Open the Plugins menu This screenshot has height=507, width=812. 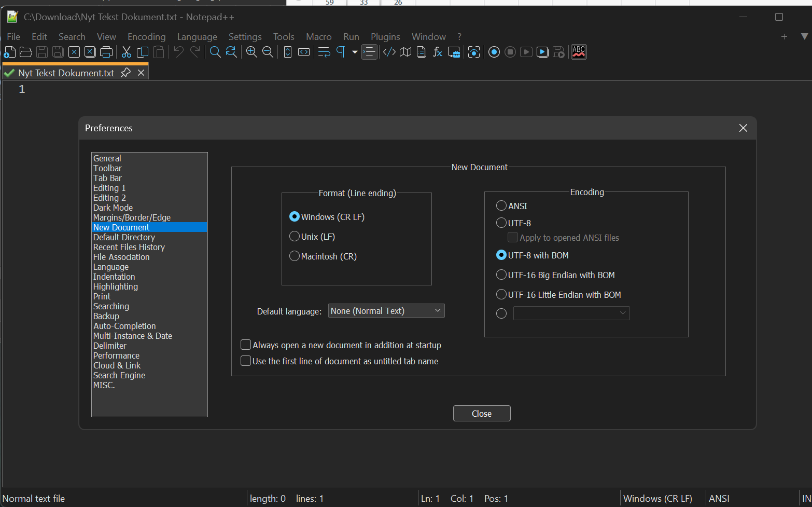coord(385,37)
